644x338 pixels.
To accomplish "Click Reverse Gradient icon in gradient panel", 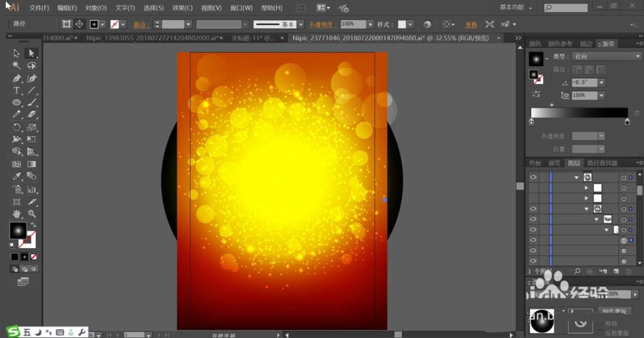I will pos(536,94).
